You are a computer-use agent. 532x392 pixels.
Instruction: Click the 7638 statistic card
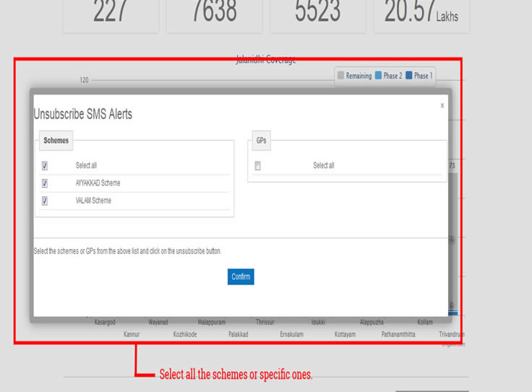[x=213, y=14]
